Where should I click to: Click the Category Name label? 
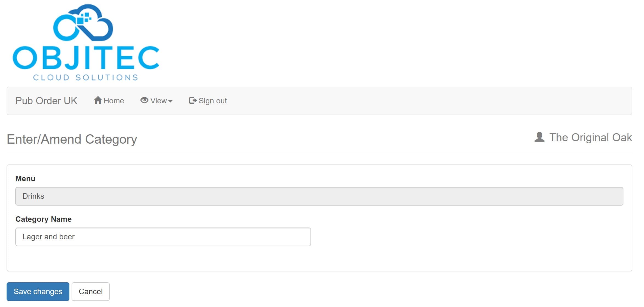pos(43,219)
